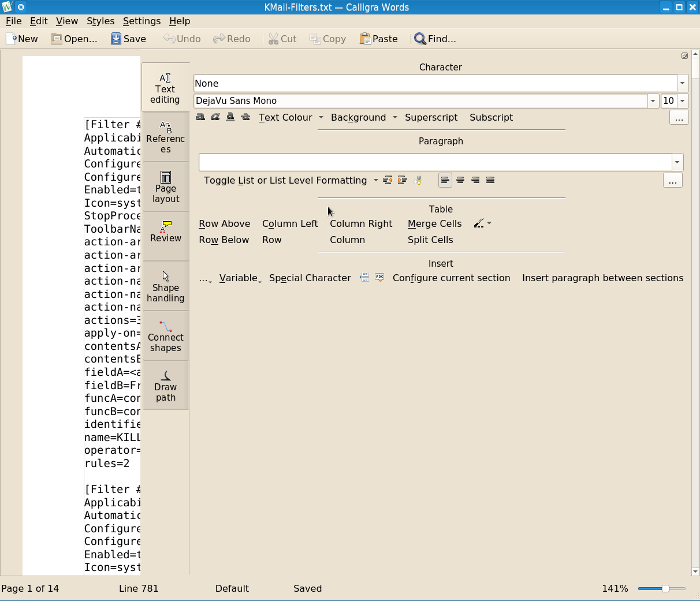The height and width of the screenshot is (601, 700).
Task: Open the paragraph style dropdown arrow
Action: click(x=677, y=162)
